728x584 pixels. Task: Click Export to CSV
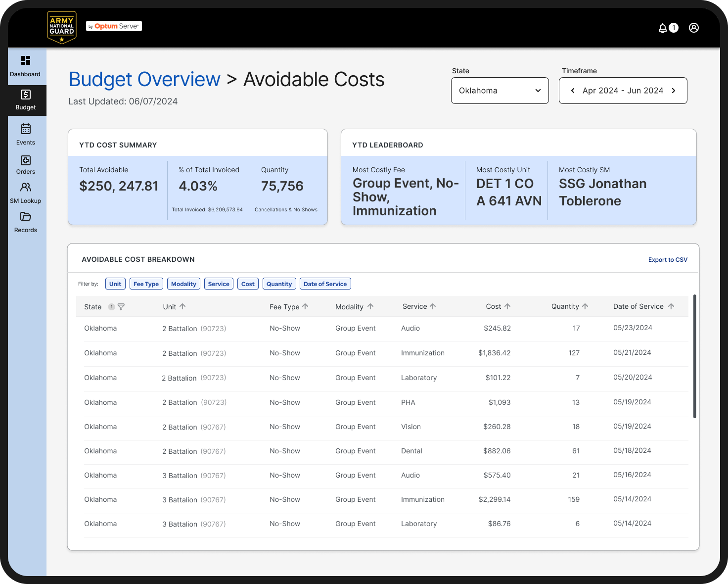[668, 260]
